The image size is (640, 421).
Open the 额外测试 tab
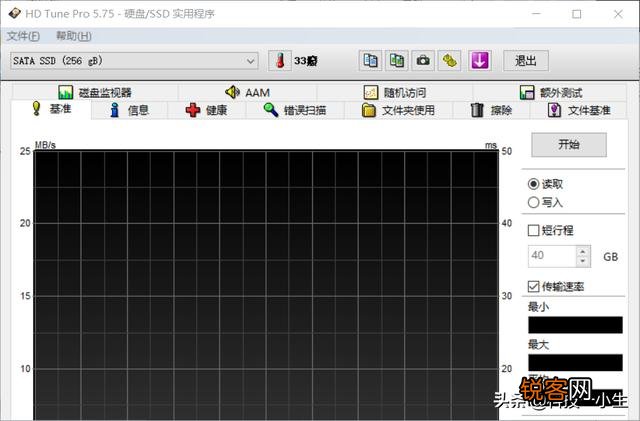(550, 93)
